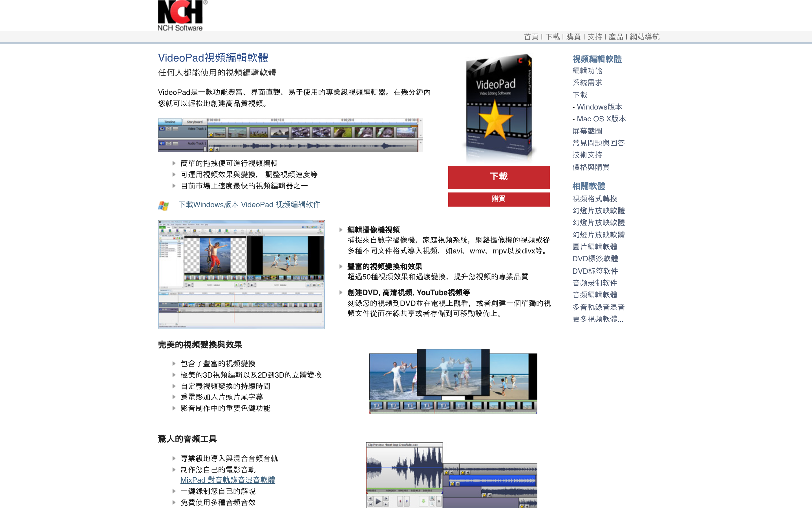Click the large red 下載 button

pos(498,177)
